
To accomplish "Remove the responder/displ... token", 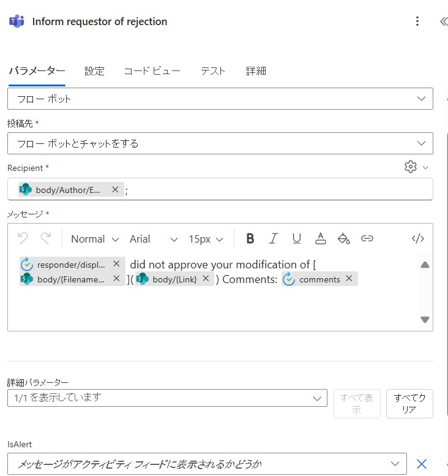I will point(116,264).
